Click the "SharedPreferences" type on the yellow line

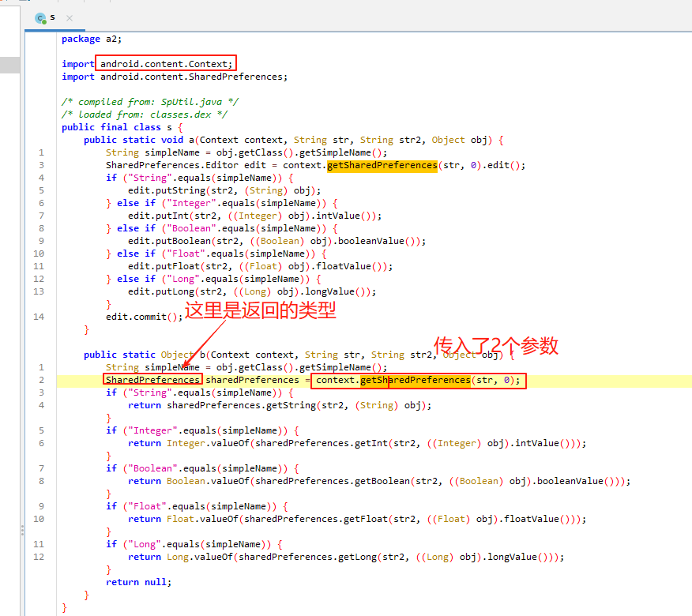pos(152,380)
